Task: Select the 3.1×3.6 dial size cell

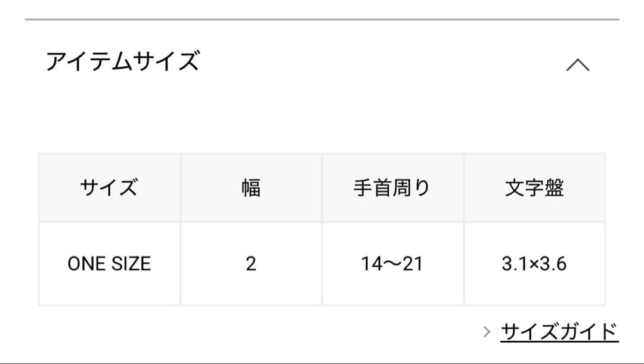Action: click(534, 264)
